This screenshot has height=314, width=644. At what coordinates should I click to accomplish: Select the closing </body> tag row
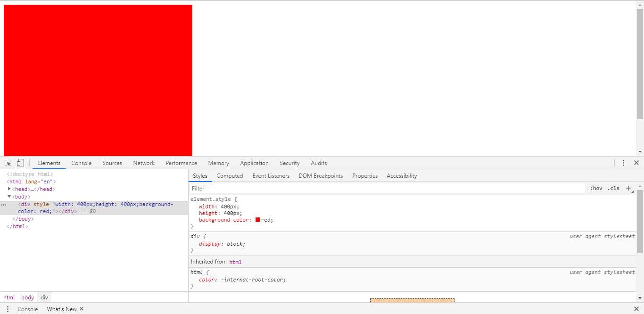click(x=23, y=219)
